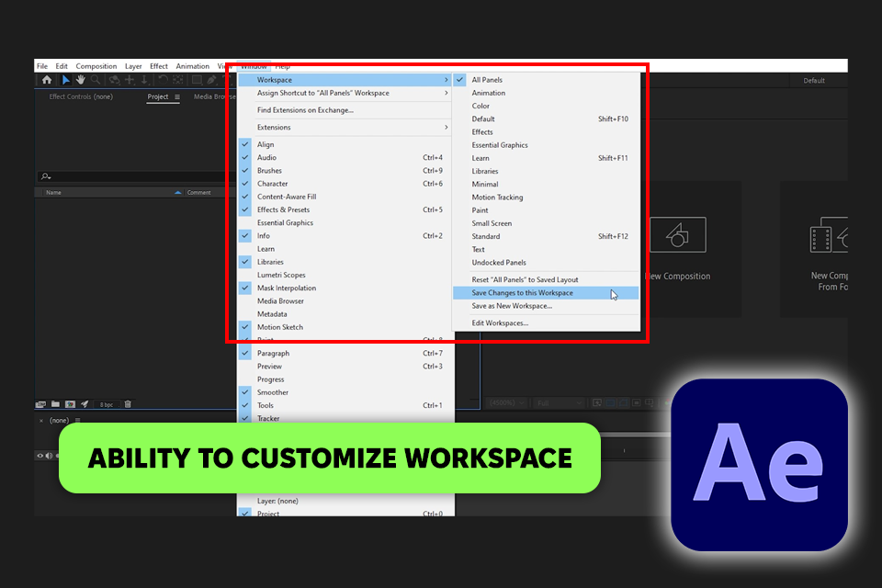
Task: Choose Edit Workspaces...
Action: point(546,323)
